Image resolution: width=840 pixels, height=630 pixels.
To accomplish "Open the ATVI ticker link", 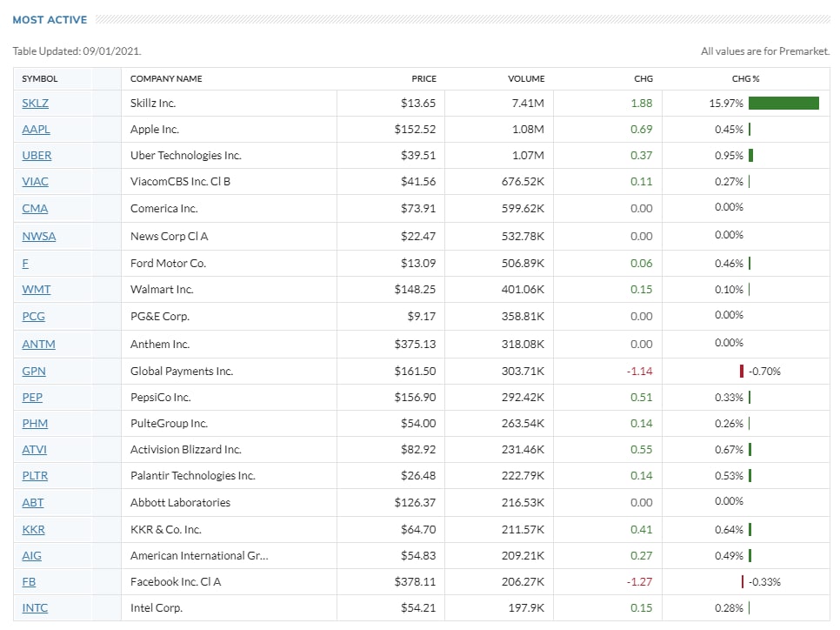I will [x=34, y=449].
